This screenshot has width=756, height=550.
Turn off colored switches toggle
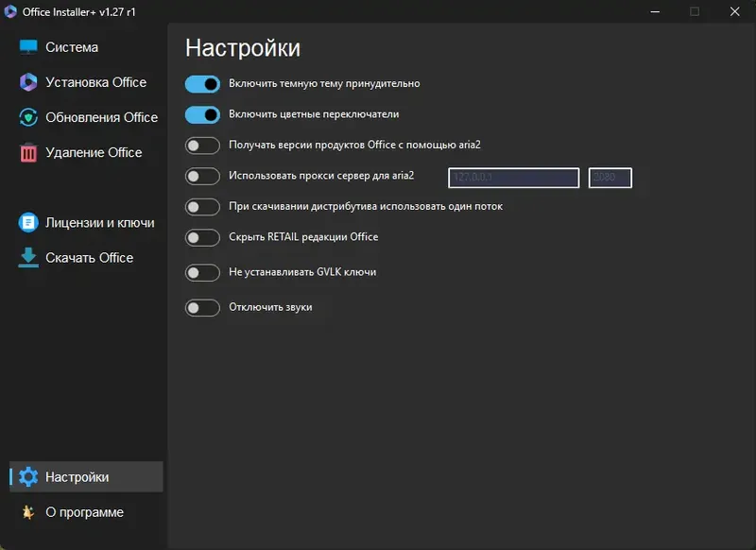coord(202,114)
